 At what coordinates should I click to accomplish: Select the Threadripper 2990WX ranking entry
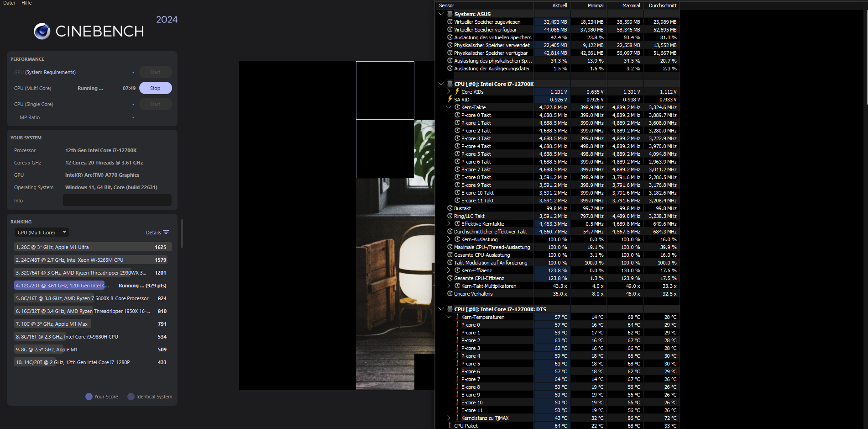[93, 273]
